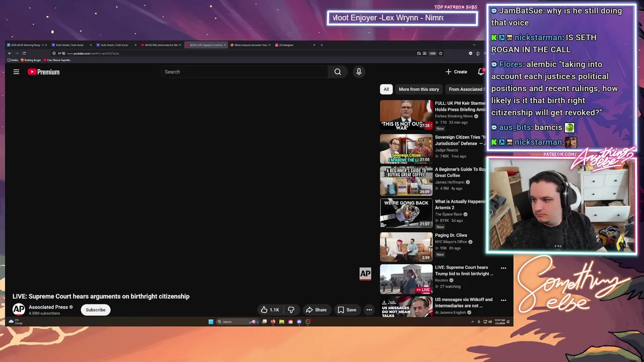
Task: Open the YouTube guide hamburger menu
Action: pyautogui.click(x=16, y=72)
